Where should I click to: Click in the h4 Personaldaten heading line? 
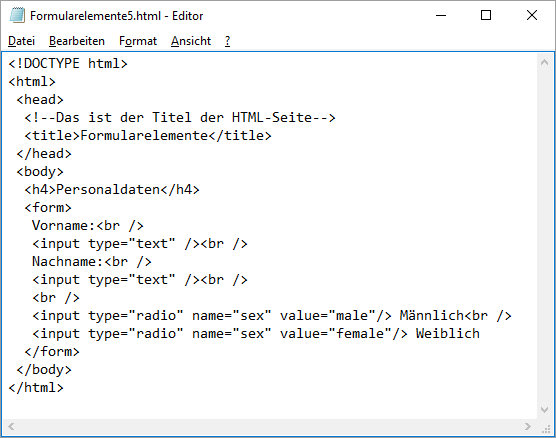(x=112, y=189)
